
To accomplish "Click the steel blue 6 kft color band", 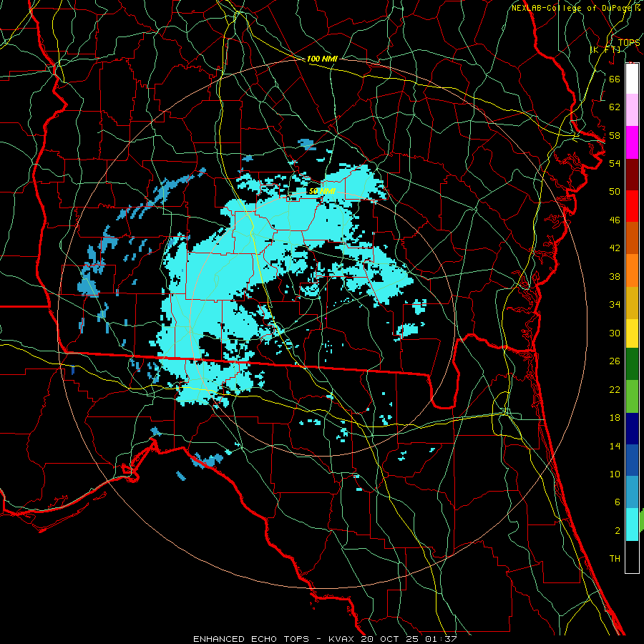I will [x=632, y=492].
